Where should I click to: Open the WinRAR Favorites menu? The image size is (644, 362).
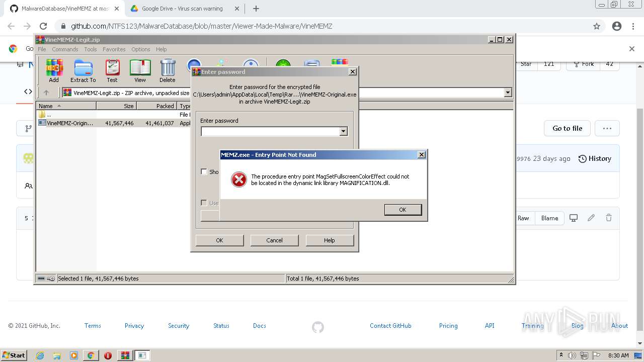pyautogui.click(x=114, y=49)
